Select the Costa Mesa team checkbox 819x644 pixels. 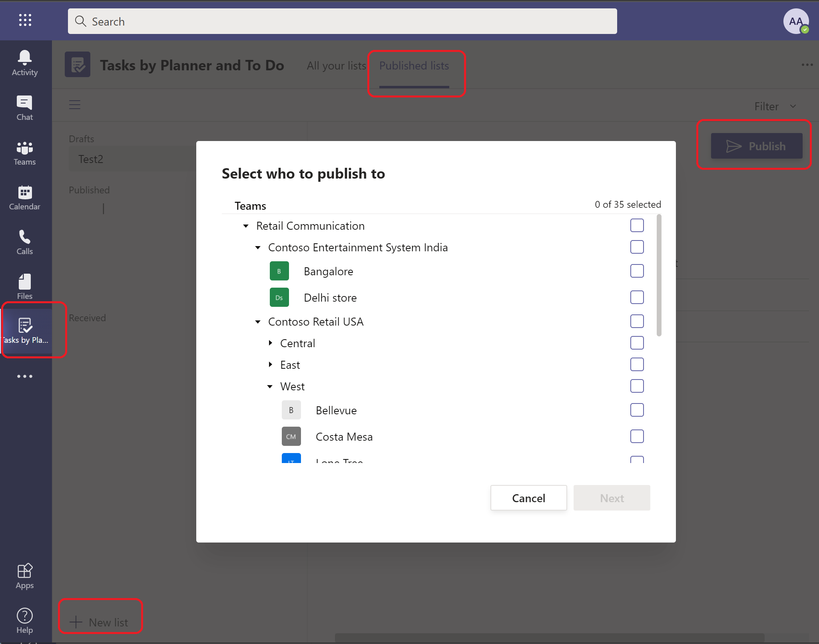[637, 437]
